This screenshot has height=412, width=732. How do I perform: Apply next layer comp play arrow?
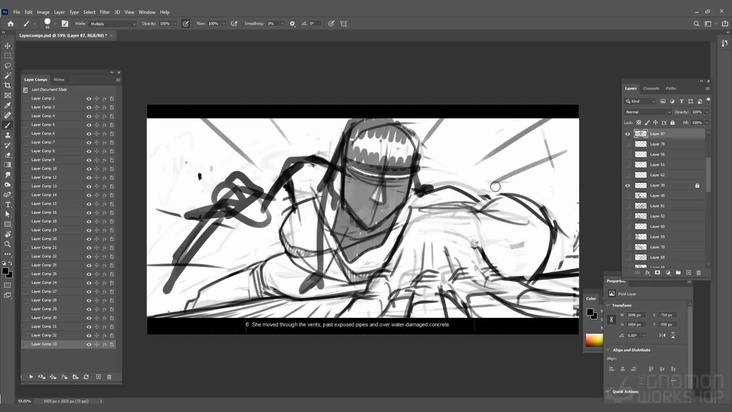click(31, 377)
